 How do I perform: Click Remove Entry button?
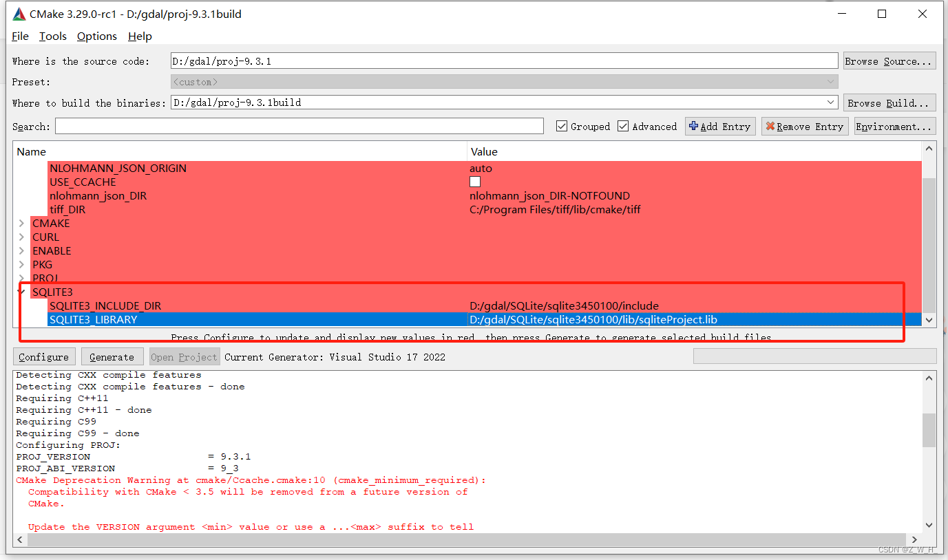click(805, 127)
